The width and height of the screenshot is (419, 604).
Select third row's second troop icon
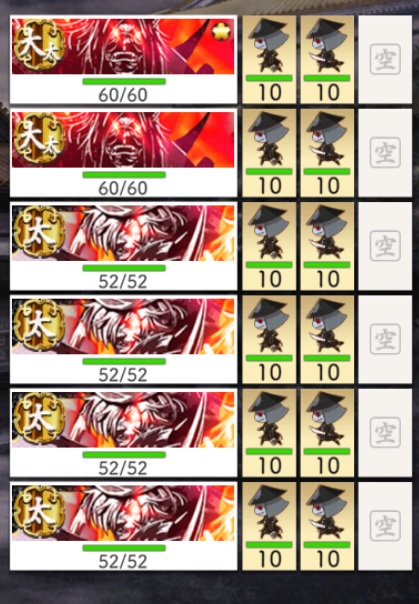point(327,246)
